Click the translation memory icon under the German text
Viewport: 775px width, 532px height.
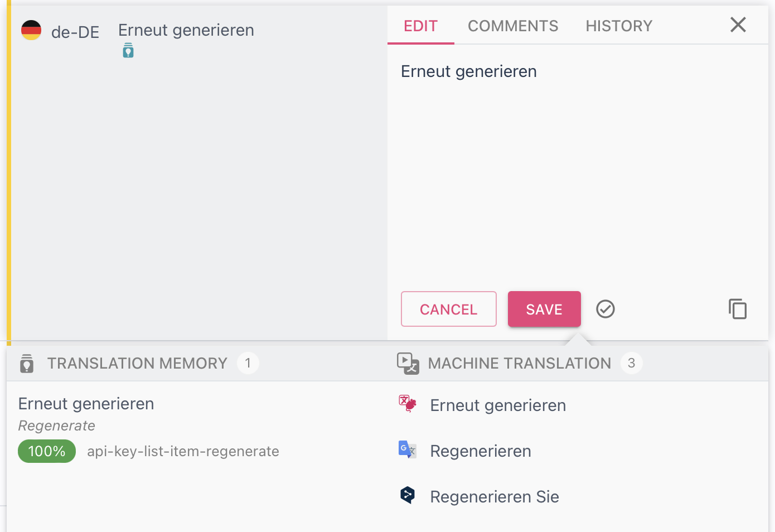coord(128,51)
